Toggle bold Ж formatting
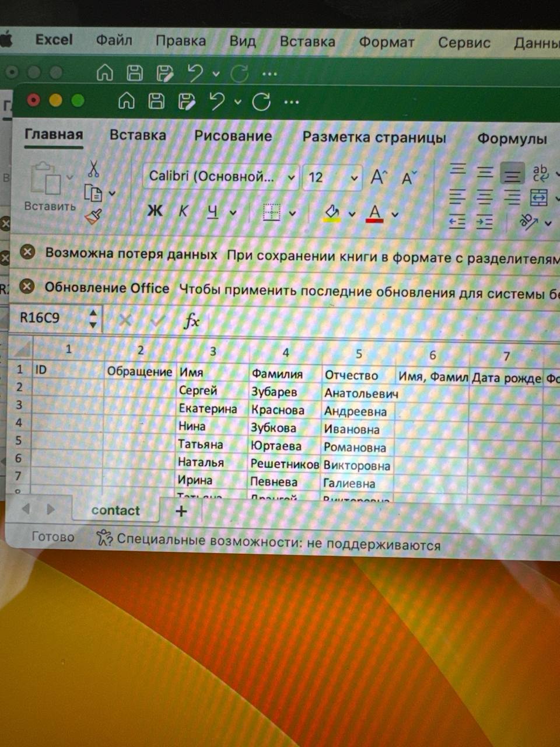Viewport: 560px width, 747px height. (x=155, y=211)
